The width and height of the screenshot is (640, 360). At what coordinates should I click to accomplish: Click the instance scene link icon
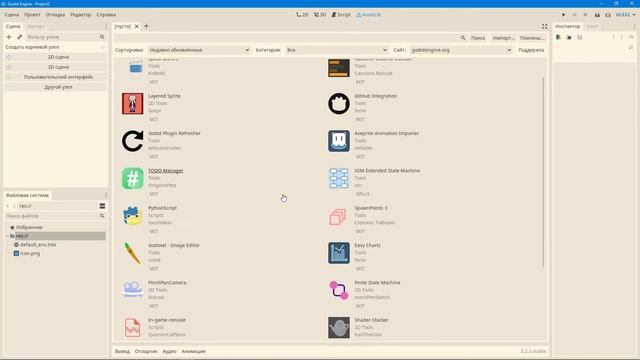point(19,37)
